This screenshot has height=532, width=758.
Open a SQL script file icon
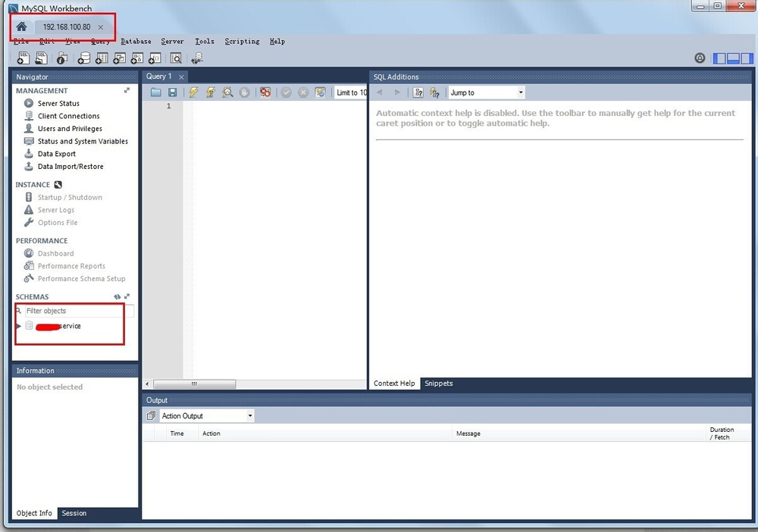tap(41, 58)
